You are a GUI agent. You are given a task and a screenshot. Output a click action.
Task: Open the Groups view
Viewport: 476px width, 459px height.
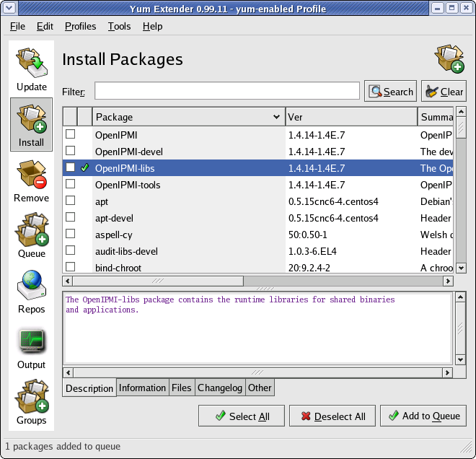(31, 403)
